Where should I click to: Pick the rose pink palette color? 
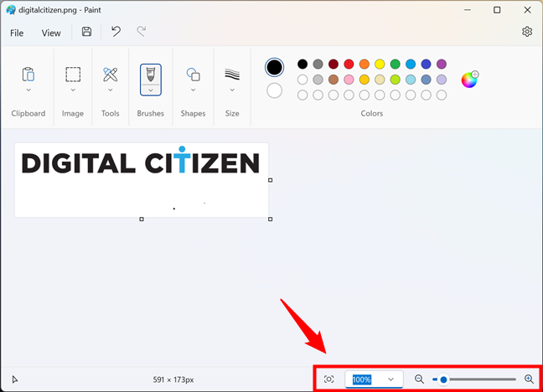coord(349,80)
